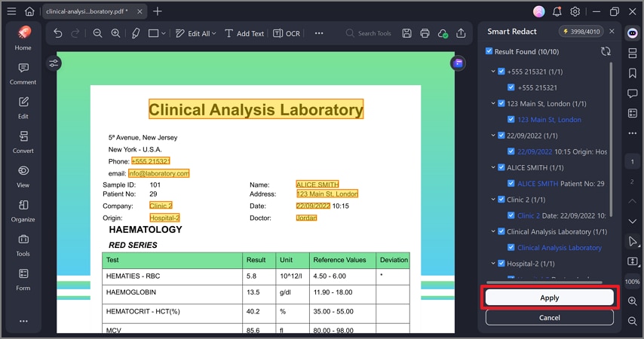Click the results list vertical scrollbar

(611, 139)
